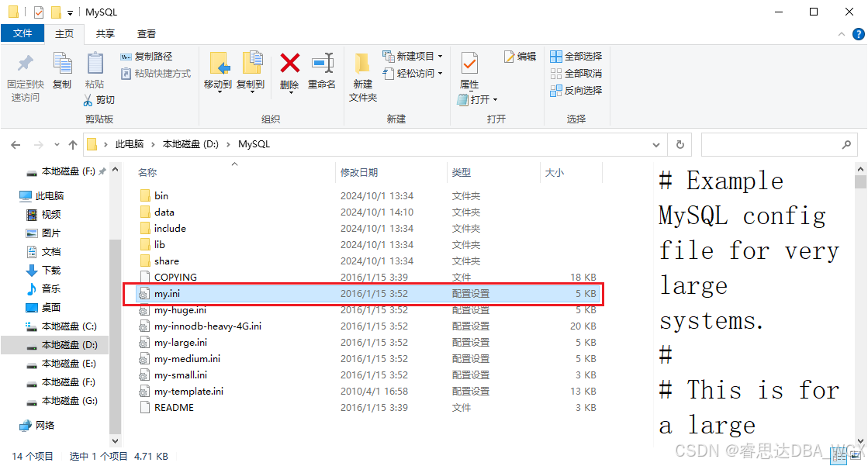The height and width of the screenshot is (466, 868).
Task: Create a New folder (新建文件夹)
Action: pos(362,78)
